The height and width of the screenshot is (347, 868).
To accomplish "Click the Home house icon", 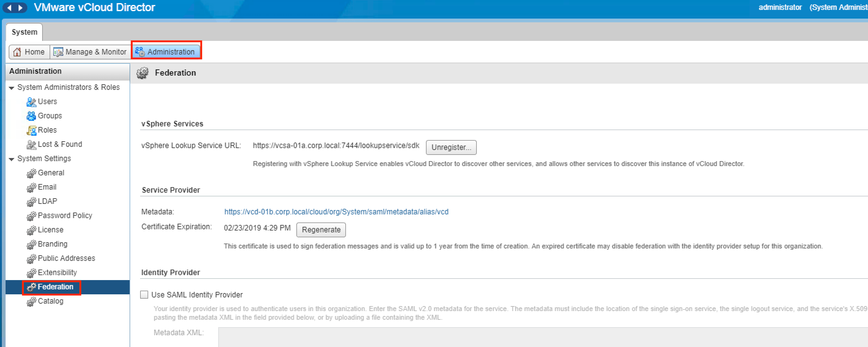I will [17, 52].
